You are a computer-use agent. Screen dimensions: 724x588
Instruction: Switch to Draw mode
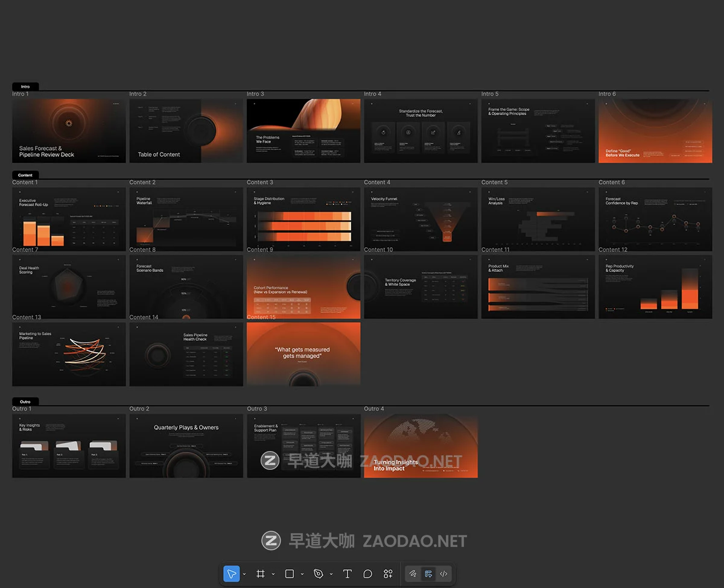[x=413, y=574]
